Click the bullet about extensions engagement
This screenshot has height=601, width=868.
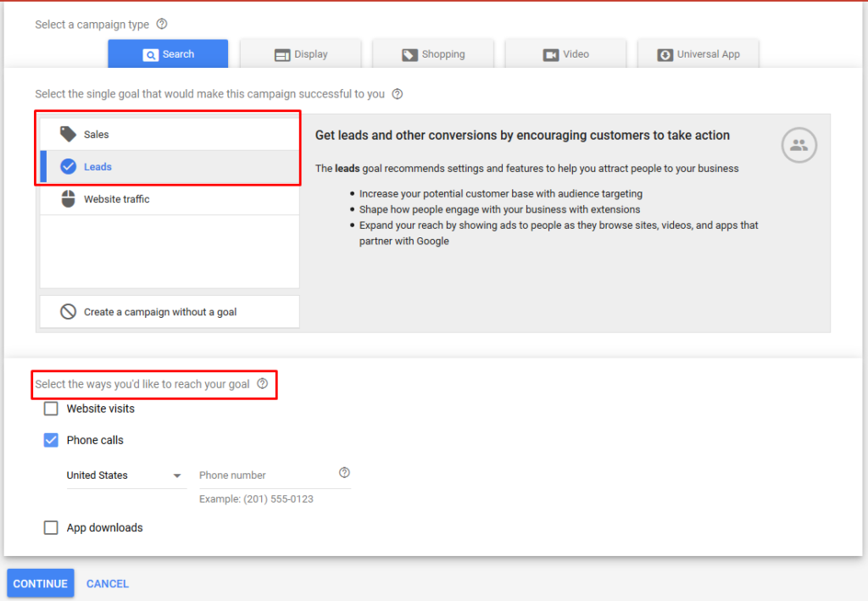tap(500, 209)
